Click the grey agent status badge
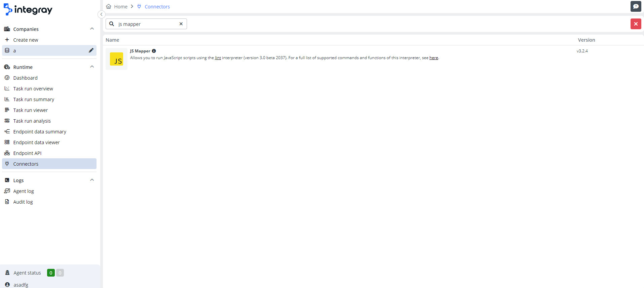Viewport: 644px width, 288px height. click(60, 273)
